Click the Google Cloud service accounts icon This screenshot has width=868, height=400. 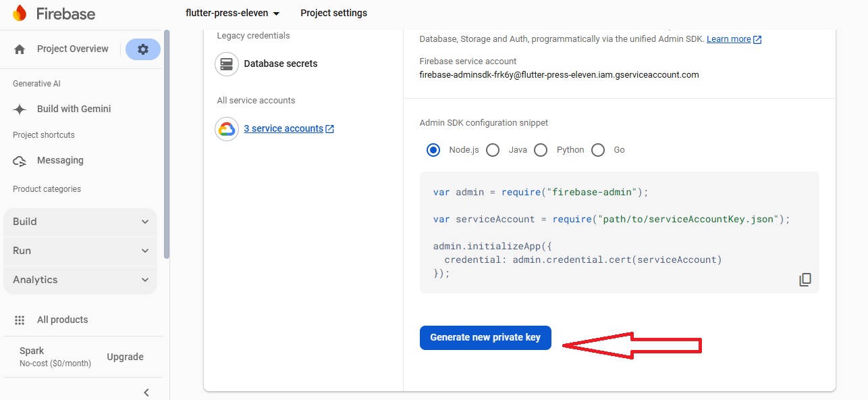(227, 128)
